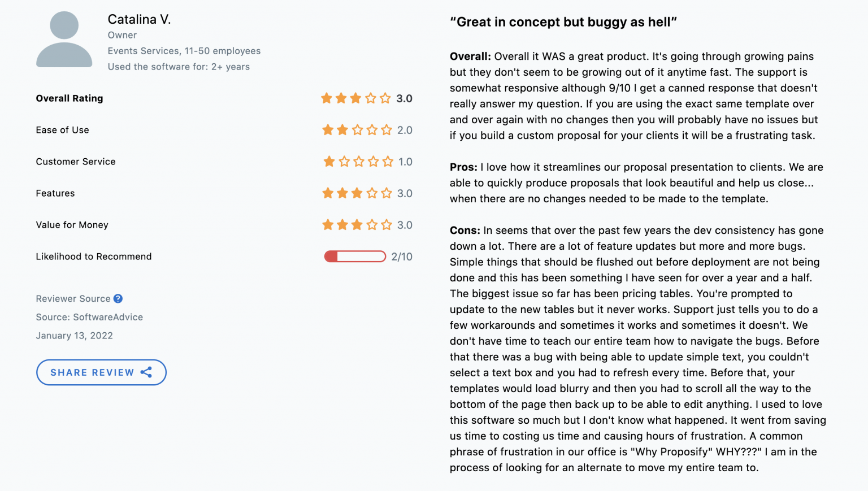Image resolution: width=868 pixels, height=491 pixels.
Task: Click the Likelihood to Recommend 2/10 progress bar
Action: [355, 257]
